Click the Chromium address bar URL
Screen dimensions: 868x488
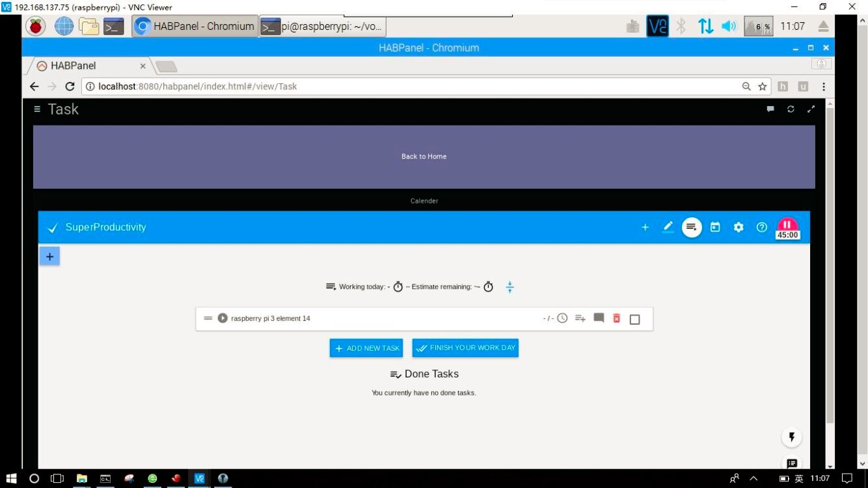click(198, 87)
